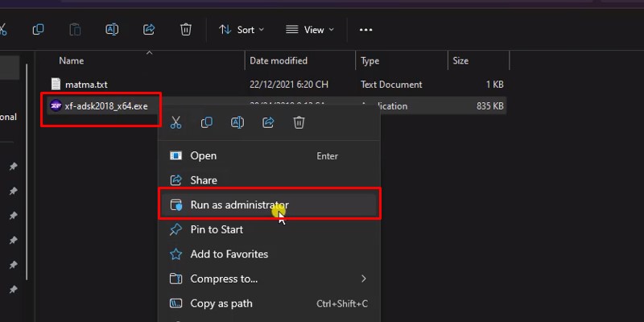Viewport: 644px width, 322px height.
Task: Click the Delete trash icon in the top toolbar
Action: pyautogui.click(x=186, y=30)
